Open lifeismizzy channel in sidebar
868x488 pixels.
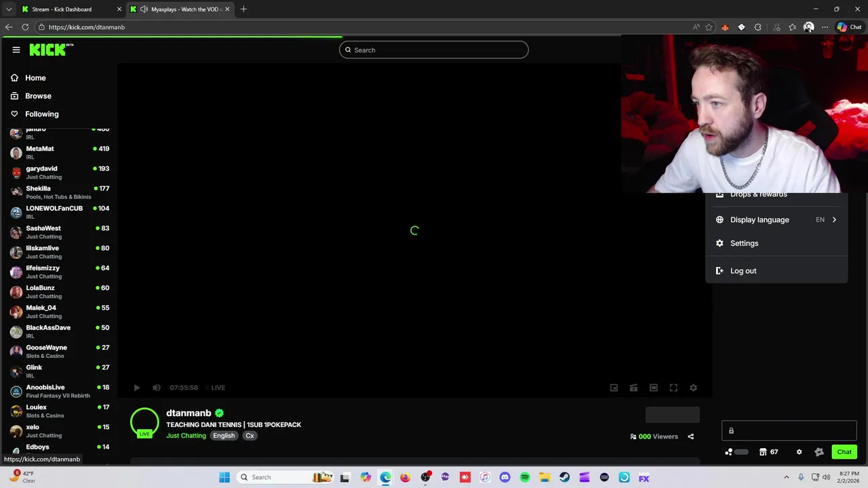(60, 272)
